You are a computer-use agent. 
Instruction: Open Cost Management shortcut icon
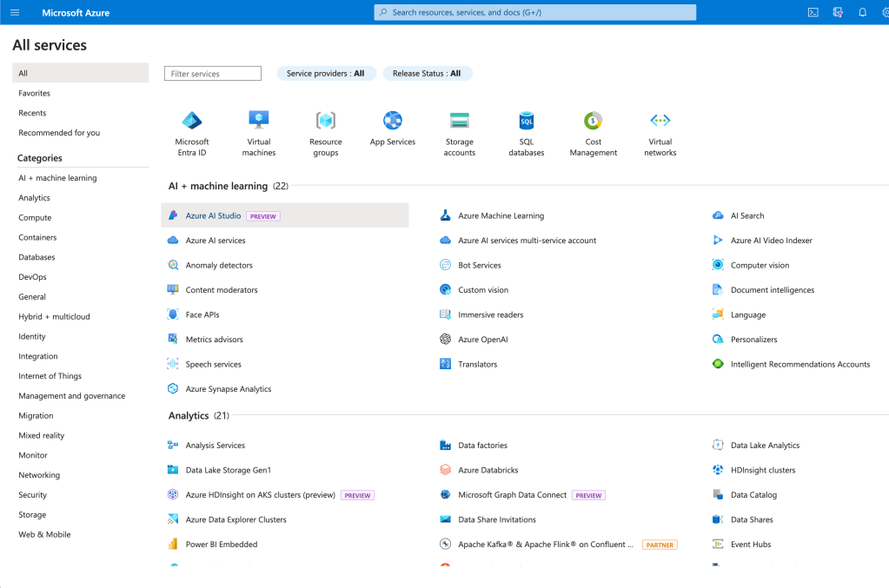[593, 120]
